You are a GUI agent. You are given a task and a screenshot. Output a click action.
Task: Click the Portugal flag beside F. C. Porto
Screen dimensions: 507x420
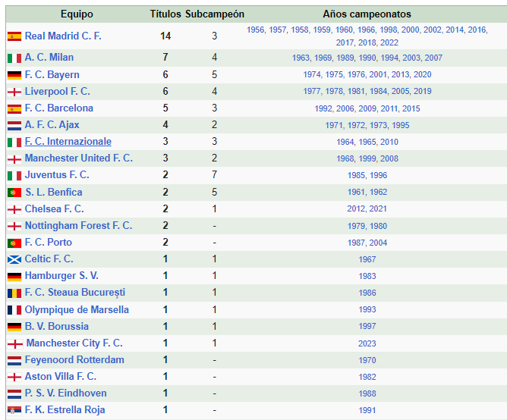click(14, 243)
